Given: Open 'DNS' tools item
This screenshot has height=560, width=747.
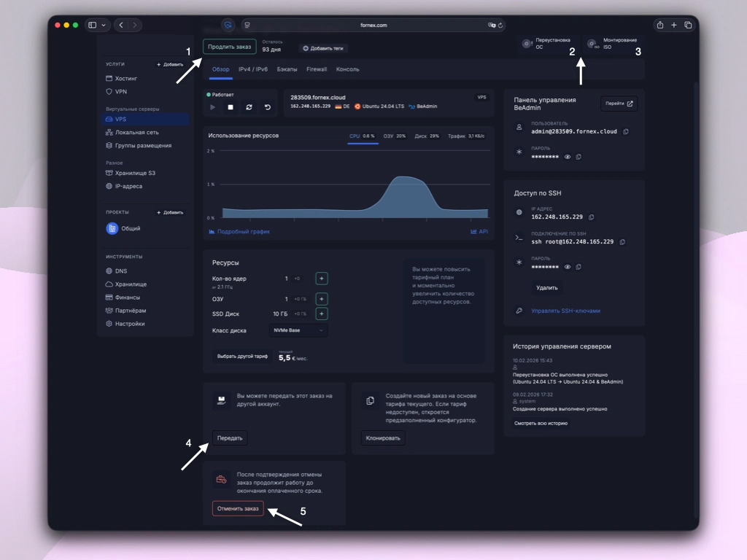Looking at the screenshot, I should pyautogui.click(x=121, y=271).
